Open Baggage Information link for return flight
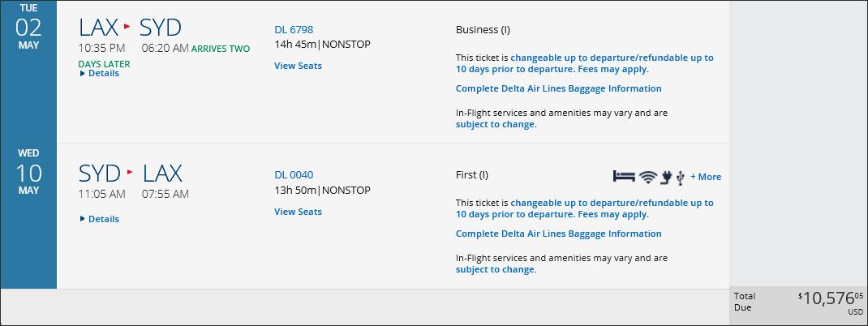 [x=559, y=234]
